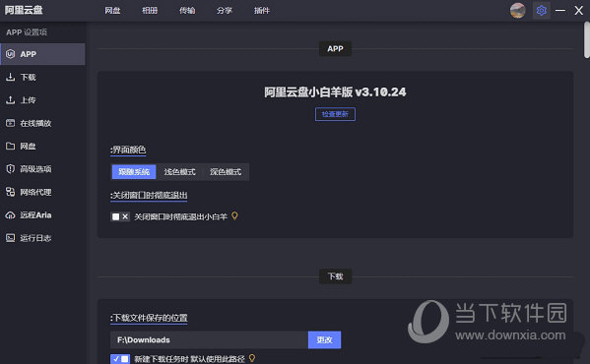Click the 检查更新 button
This screenshot has width=590, height=364.
click(x=335, y=114)
